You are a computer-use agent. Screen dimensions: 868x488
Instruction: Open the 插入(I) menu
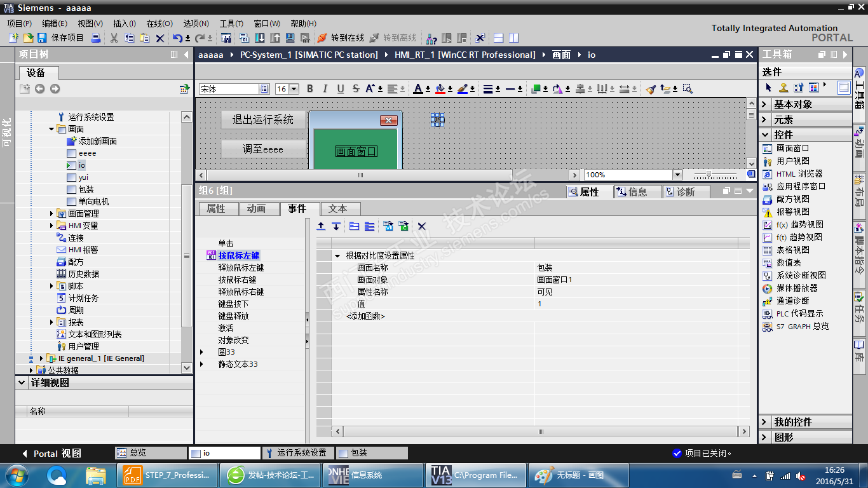tap(125, 24)
